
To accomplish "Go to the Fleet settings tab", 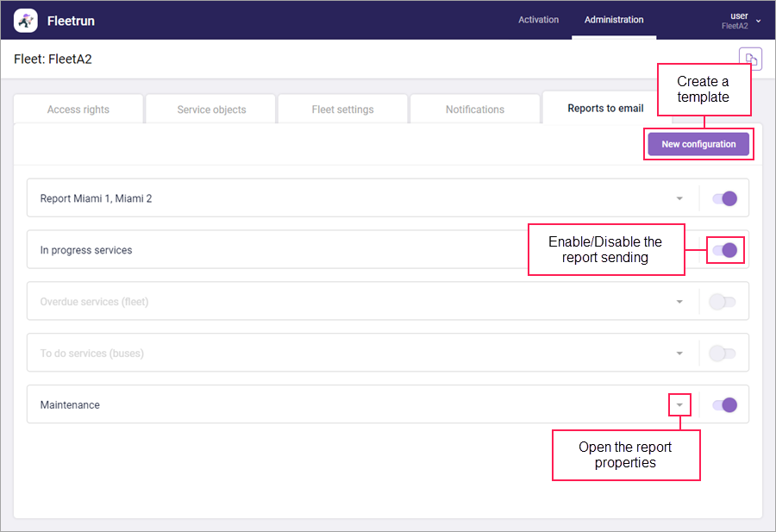I will click(342, 110).
